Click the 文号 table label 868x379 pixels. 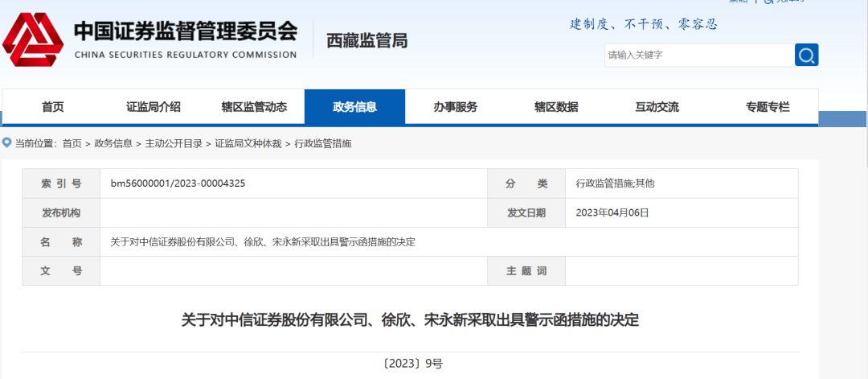61,271
